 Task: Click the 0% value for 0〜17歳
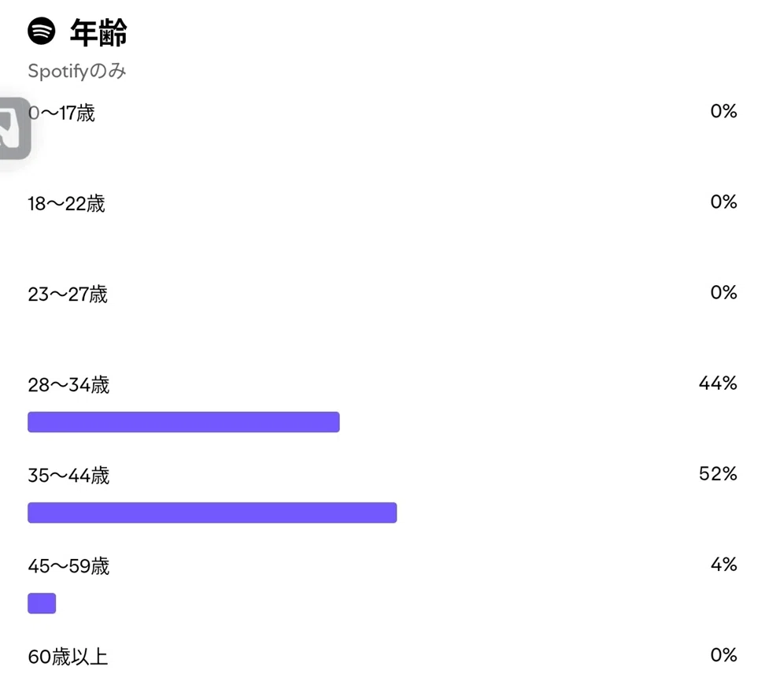click(x=723, y=111)
